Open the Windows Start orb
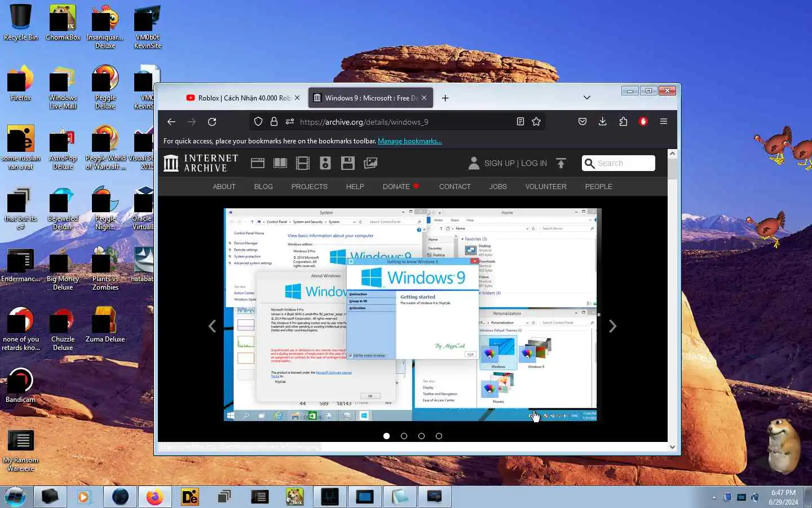This screenshot has width=812, height=508. pos(16,497)
